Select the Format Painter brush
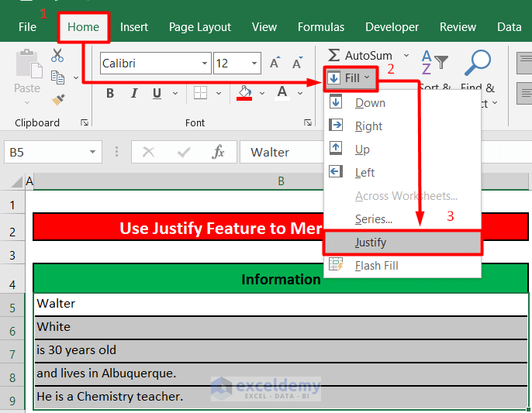Image resolution: width=532 pixels, height=413 pixels. pos(58,100)
